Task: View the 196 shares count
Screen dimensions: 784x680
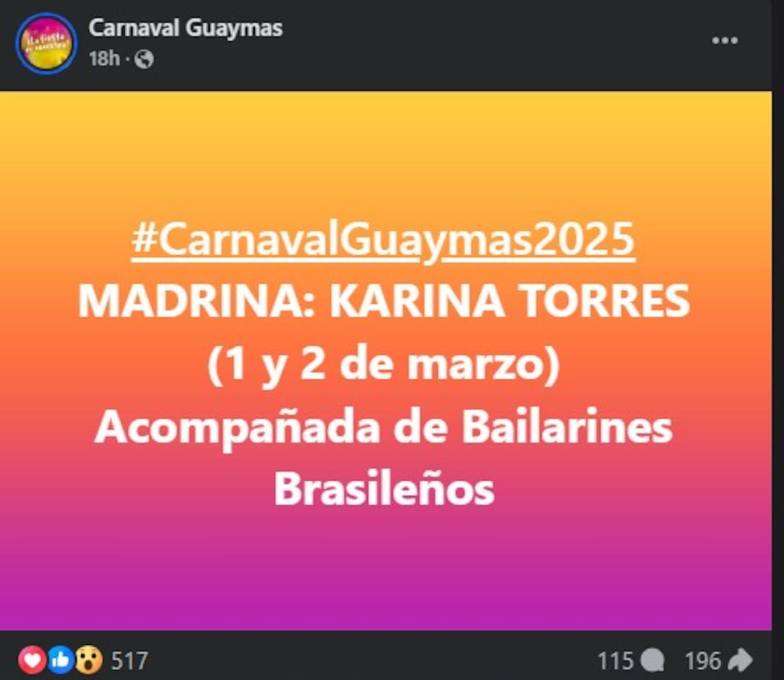Action: click(703, 660)
